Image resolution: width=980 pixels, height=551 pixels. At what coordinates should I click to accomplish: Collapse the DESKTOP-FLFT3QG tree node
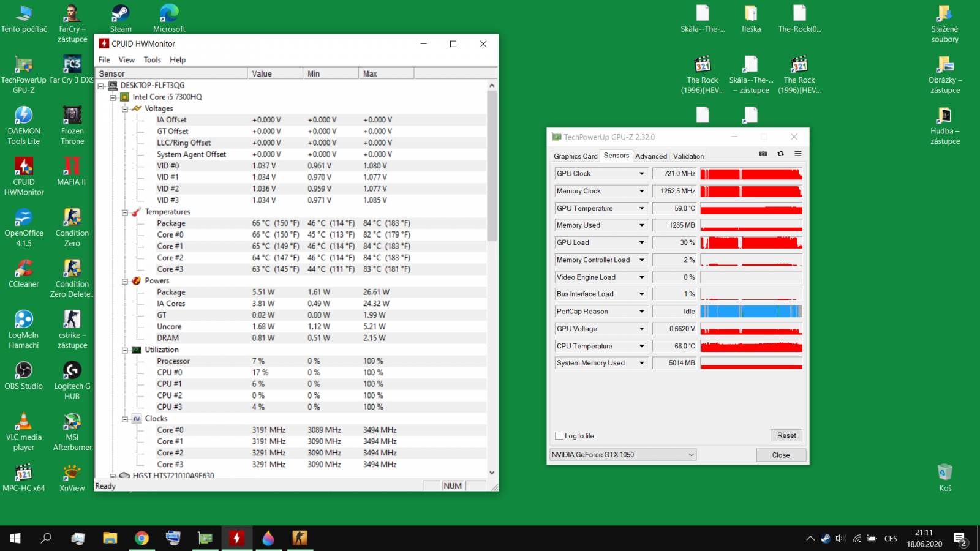tap(101, 86)
